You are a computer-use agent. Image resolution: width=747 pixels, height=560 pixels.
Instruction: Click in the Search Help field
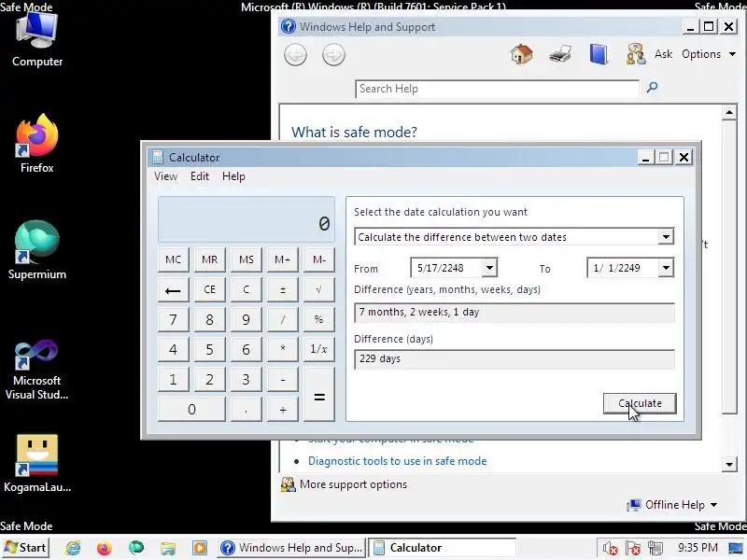pyautogui.click(x=497, y=89)
